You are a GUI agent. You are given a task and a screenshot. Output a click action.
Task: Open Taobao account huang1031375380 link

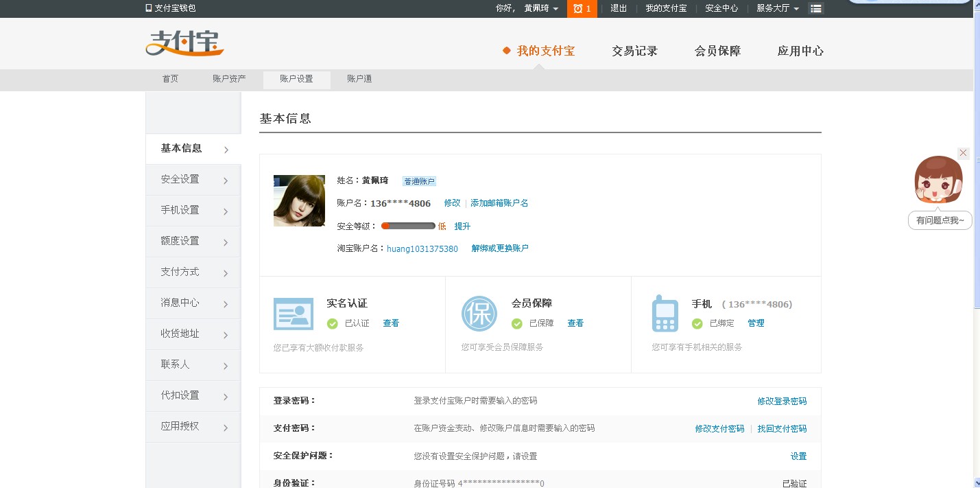pyautogui.click(x=422, y=248)
